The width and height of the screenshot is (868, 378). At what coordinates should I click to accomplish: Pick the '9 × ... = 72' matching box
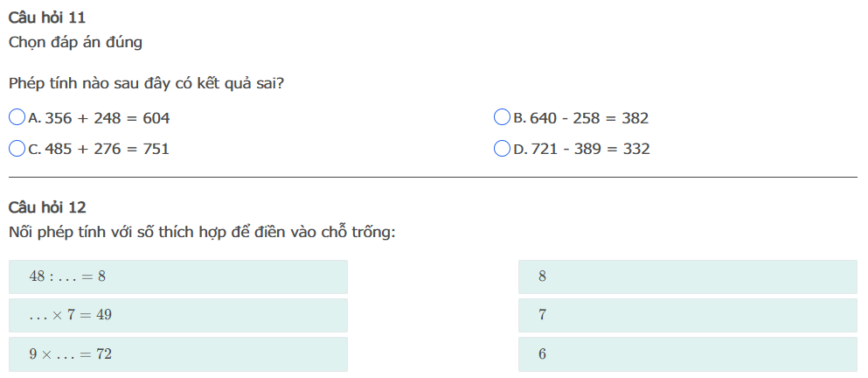click(x=178, y=354)
